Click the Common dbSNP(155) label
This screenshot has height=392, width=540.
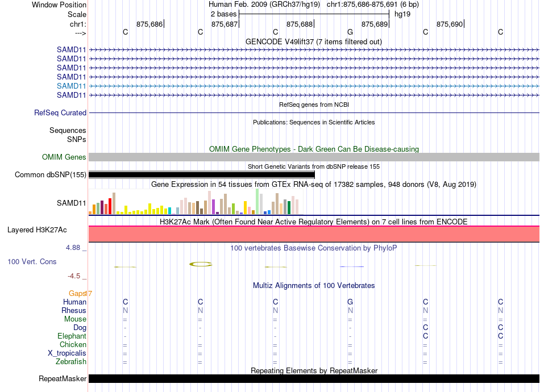(x=50, y=175)
